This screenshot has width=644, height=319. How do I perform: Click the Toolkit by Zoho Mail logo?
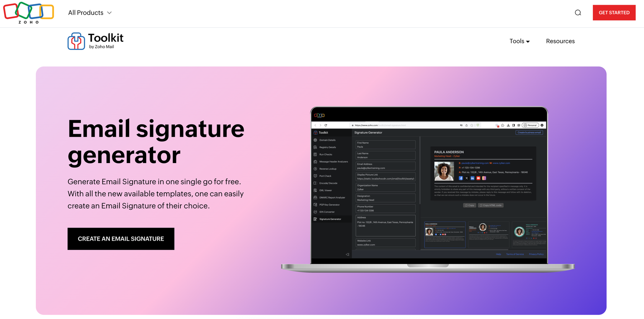point(96,41)
